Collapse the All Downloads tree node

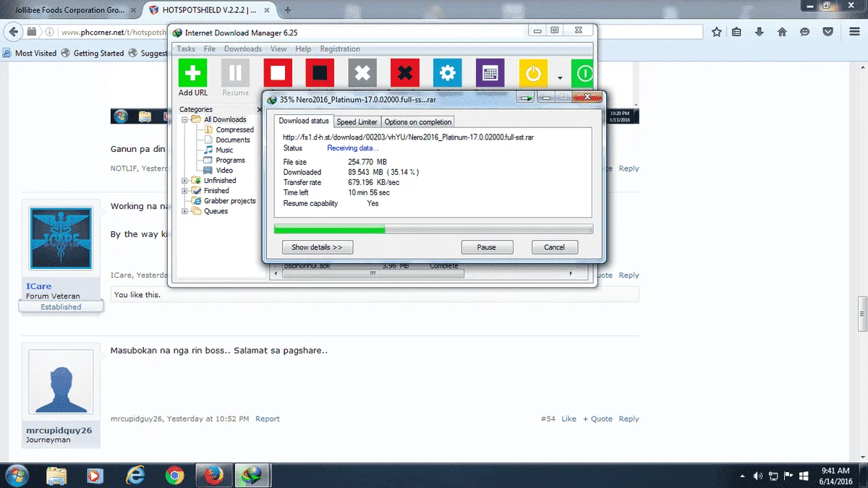pyautogui.click(x=185, y=119)
